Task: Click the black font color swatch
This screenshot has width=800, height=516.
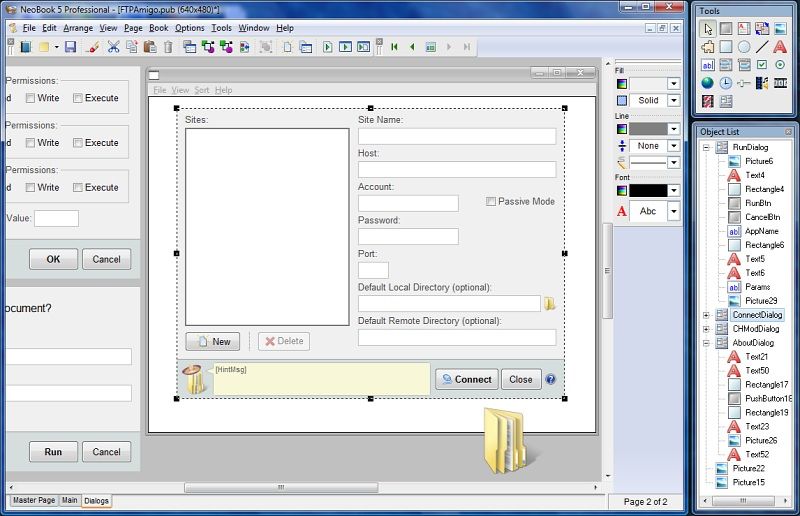Action: click(x=648, y=190)
